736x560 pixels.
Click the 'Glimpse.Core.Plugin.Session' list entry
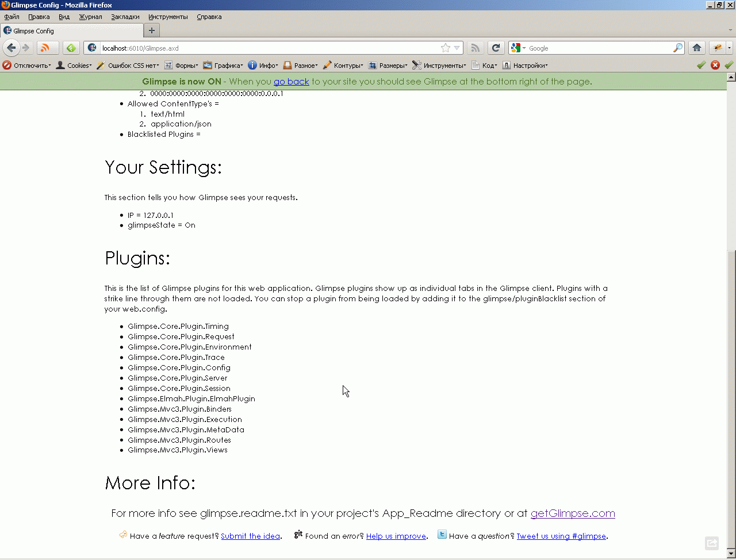point(179,389)
